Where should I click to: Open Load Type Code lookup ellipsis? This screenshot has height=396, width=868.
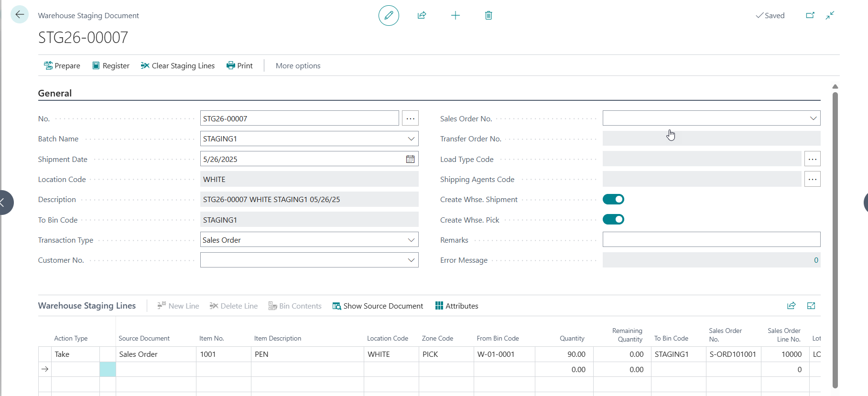(812, 159)
